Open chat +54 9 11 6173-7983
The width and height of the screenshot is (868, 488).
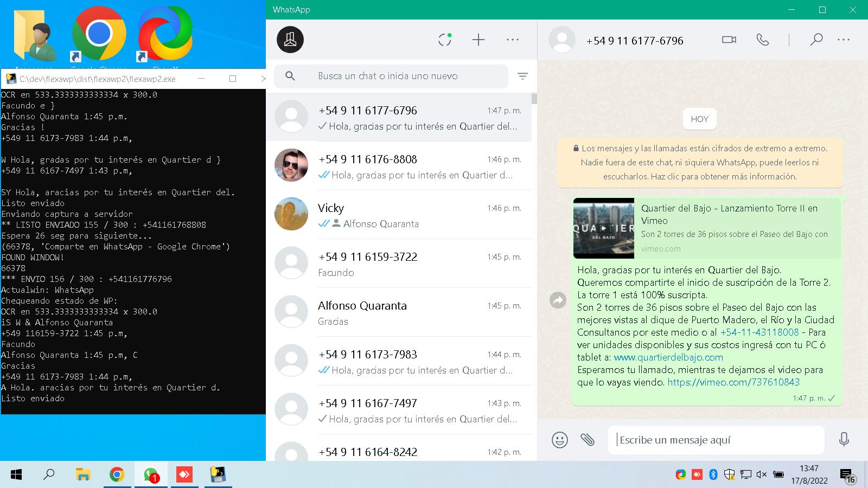click(x=399, y=361)
